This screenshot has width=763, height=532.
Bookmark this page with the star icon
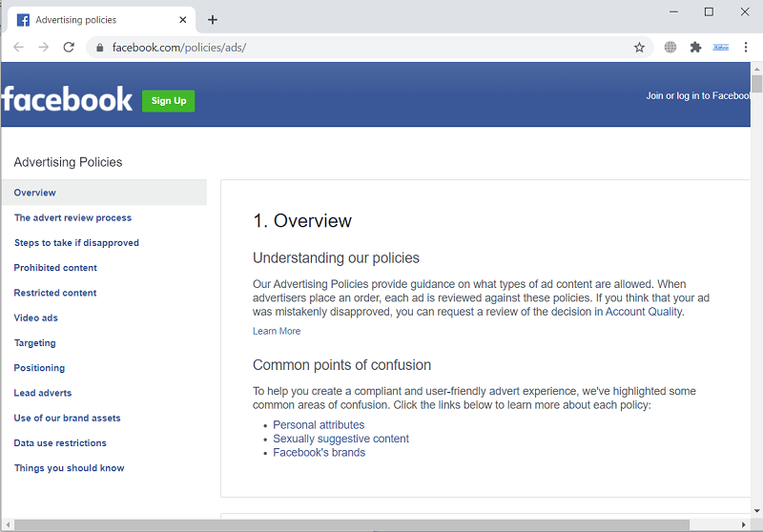[x=639, y=47]
